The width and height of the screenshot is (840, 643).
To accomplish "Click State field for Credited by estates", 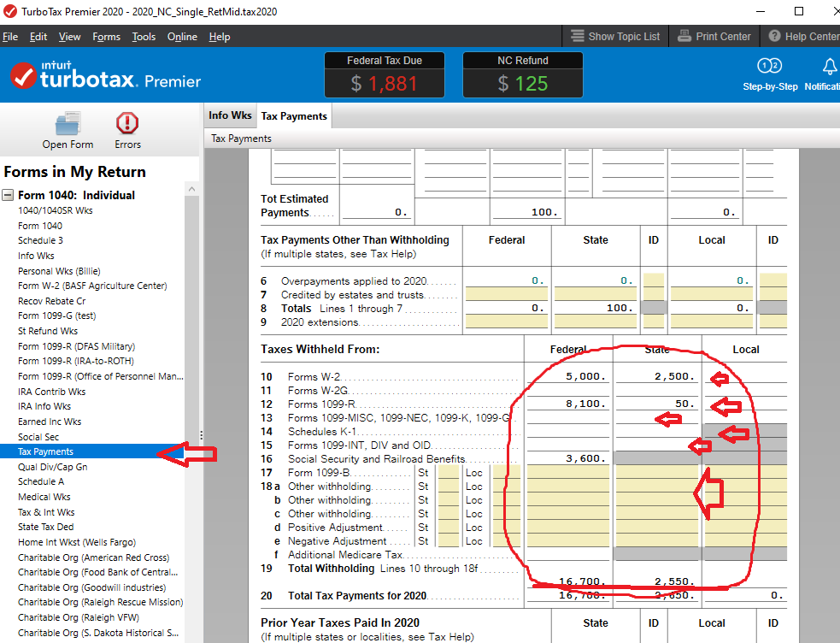I will coord(596,294).
